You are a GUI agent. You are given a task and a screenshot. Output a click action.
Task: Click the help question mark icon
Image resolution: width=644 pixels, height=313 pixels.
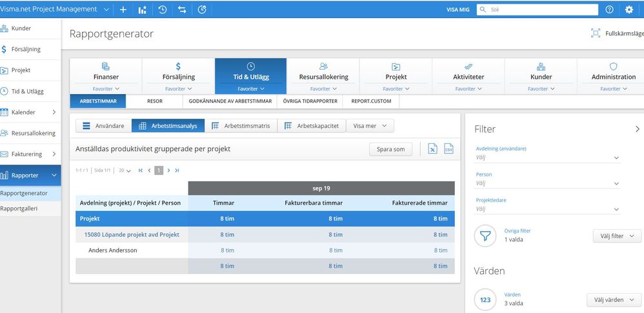(x=609, y=10)
